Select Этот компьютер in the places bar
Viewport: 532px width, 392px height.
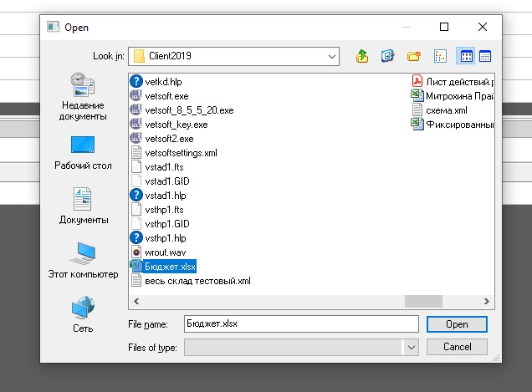coord(83,260)
